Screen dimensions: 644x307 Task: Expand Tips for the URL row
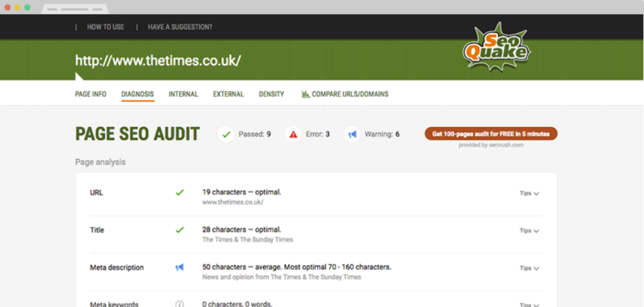529,193
